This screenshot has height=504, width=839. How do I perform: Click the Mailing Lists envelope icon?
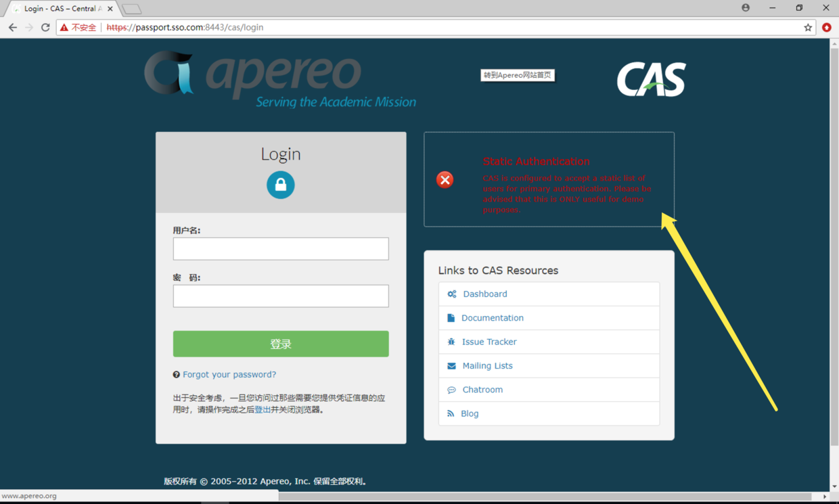(452, 366)
